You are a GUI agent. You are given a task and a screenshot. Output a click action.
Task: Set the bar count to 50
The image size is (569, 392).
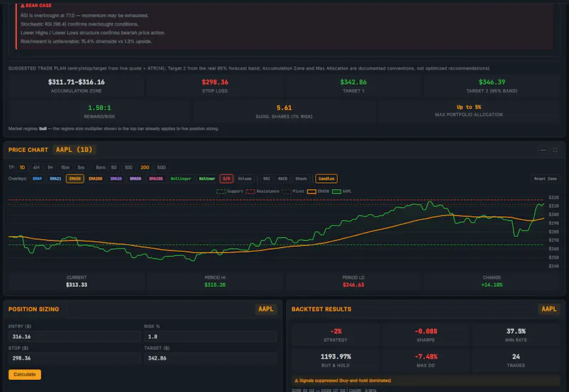tap(114, 167)
